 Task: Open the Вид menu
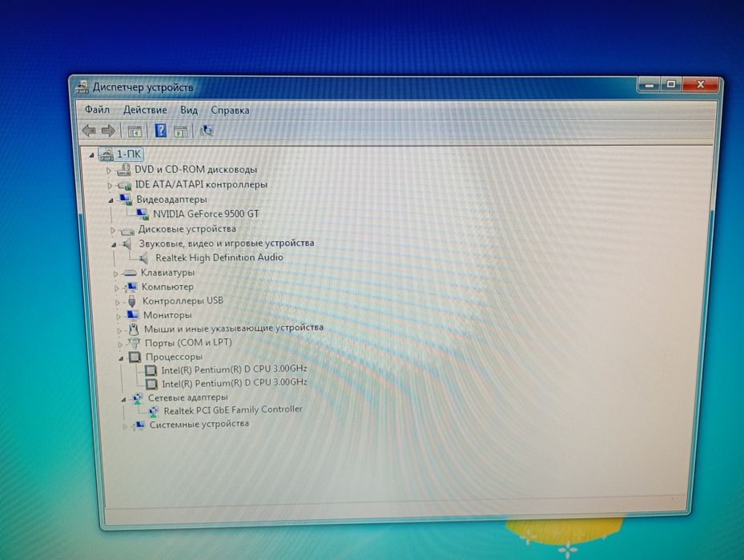tap(189, 110)
